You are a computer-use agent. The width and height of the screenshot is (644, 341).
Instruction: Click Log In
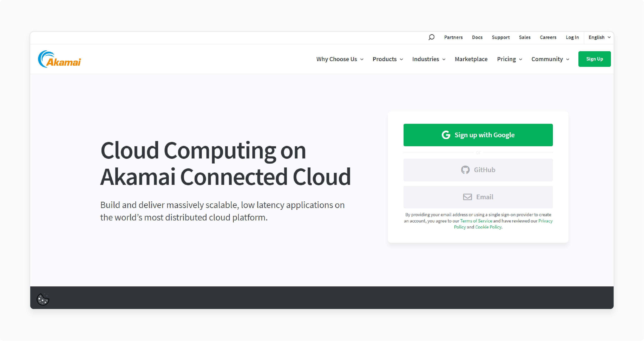[x=572, y=37]
